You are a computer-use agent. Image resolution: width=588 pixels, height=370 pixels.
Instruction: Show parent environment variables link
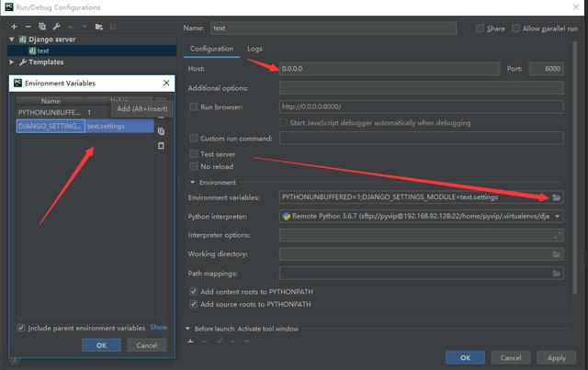(x=159, y=327)
